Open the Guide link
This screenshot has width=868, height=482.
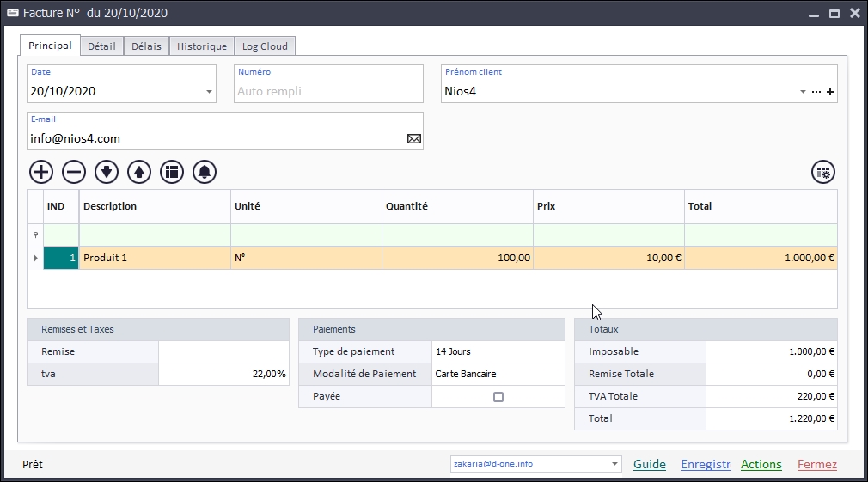click(x=650, y=464)
